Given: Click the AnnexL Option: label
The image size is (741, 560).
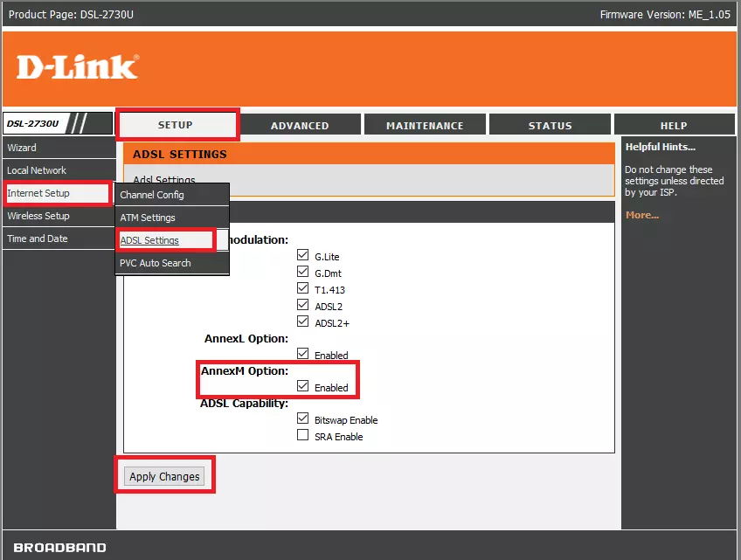Looking at the screenshot, I should [x=246, y=339].
